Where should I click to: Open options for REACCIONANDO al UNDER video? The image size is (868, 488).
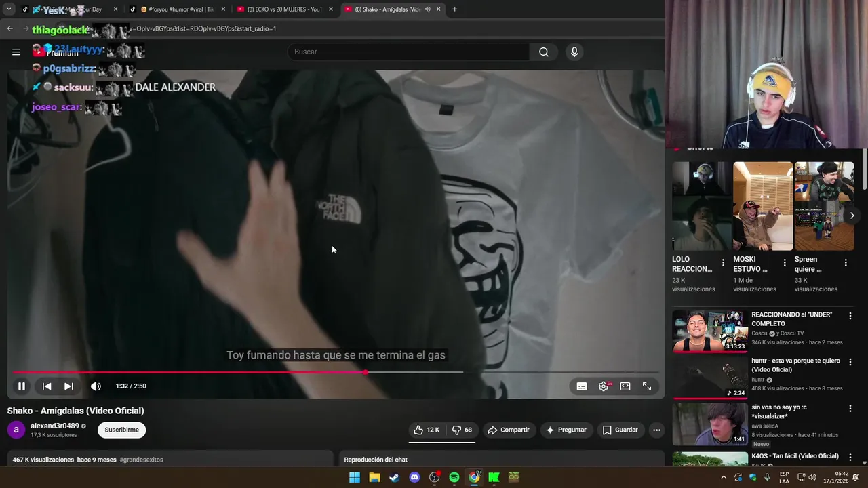point(850,316)
